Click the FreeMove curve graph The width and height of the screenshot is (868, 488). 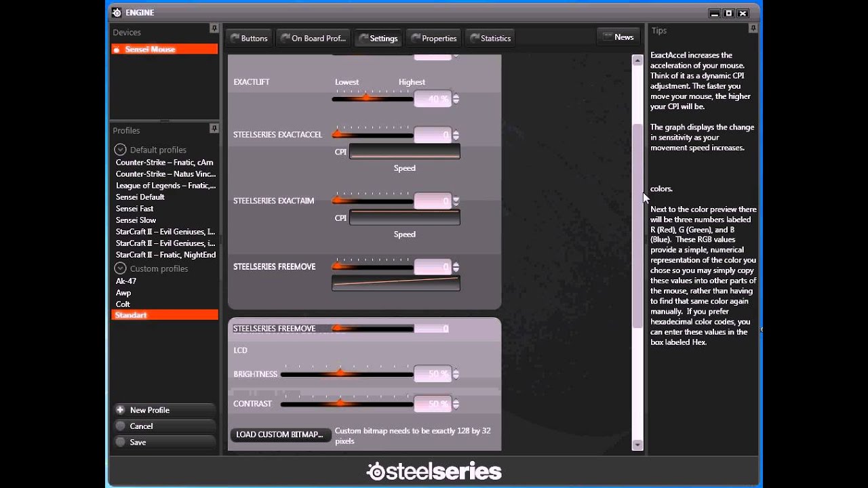(x=396, y=283)
